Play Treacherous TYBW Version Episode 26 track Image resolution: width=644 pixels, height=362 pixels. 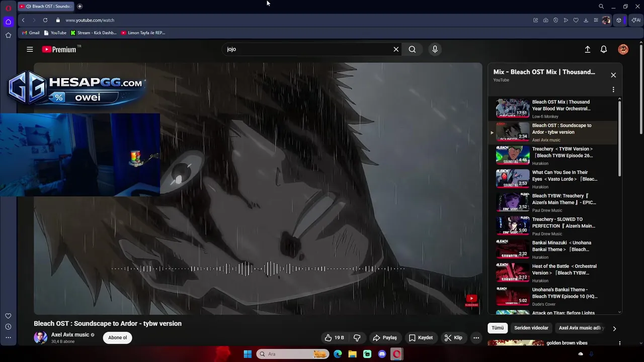tap(551, 156)
